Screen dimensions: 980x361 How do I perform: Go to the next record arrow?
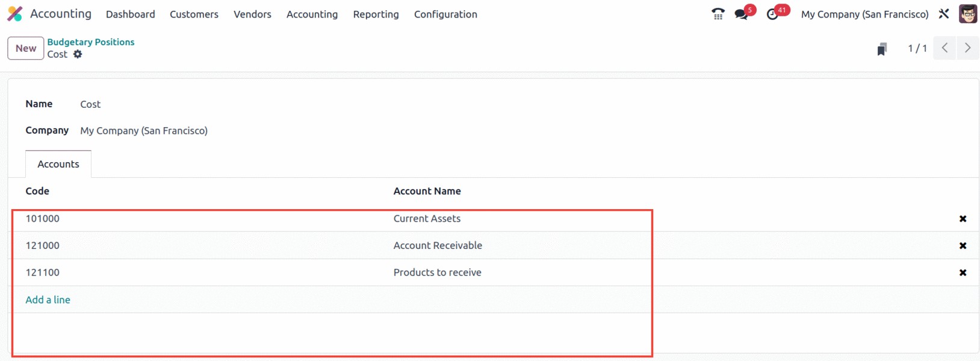pos(968,48)
